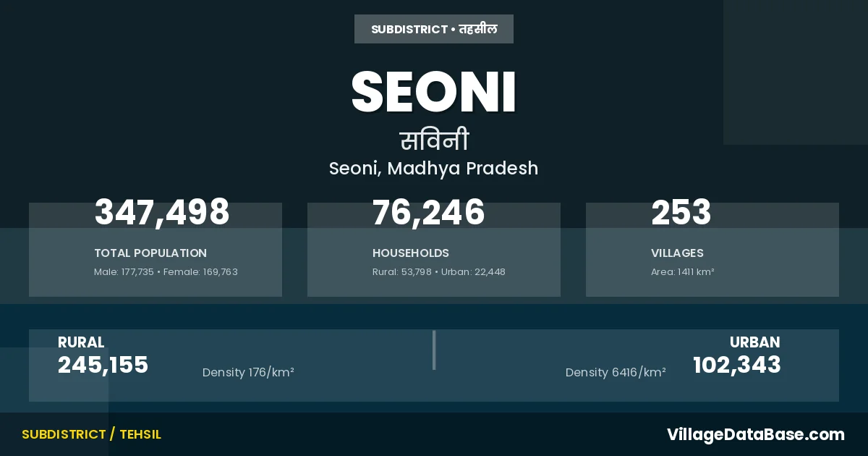Select the HOUSEHOLDS label
868x456 pixels.
(x=411, y=253)
